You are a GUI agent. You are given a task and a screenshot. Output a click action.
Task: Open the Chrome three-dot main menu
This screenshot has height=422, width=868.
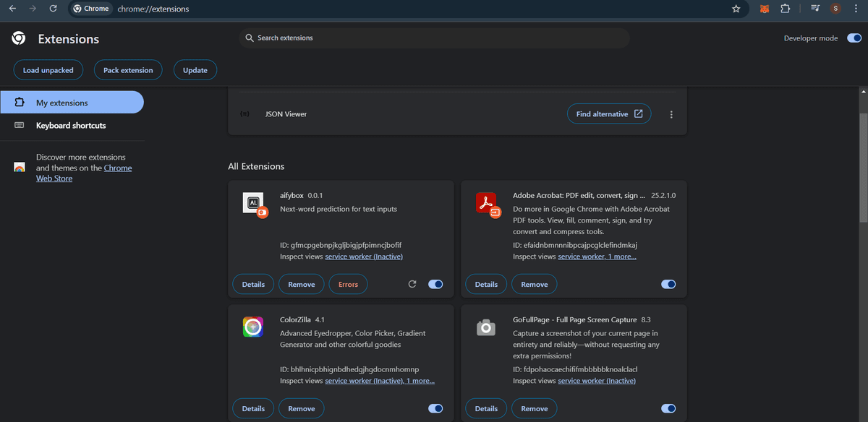coord(856,9)
